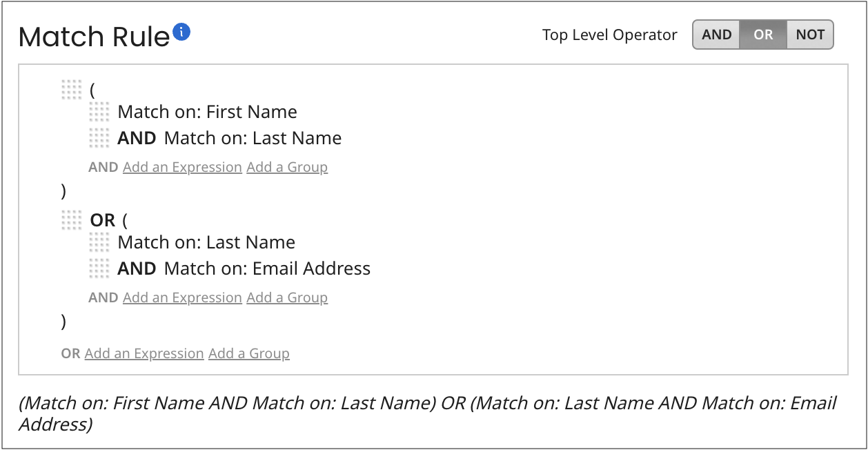Click the bold OR operator before second group
The image size is (868, 450).
tap(103, 221)
